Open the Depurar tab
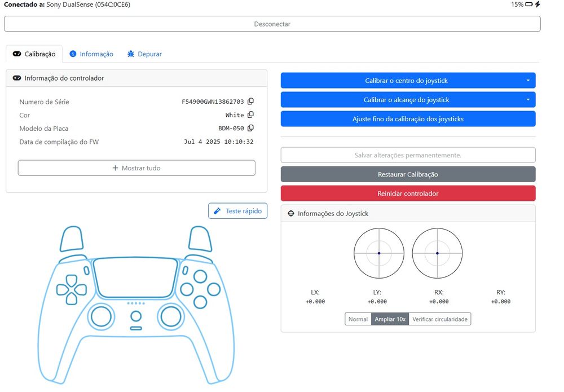This screenshot has height=392, width=564. click(x=144, y=54)
